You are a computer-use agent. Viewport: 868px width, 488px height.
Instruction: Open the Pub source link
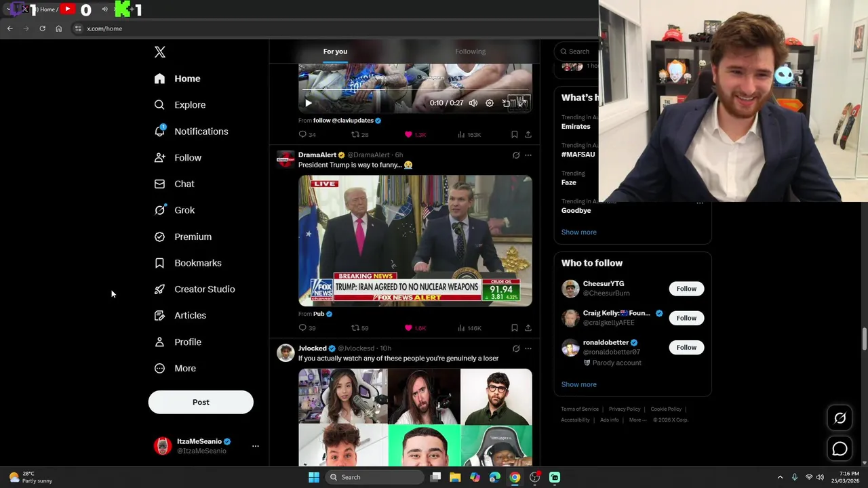[319, 314]
